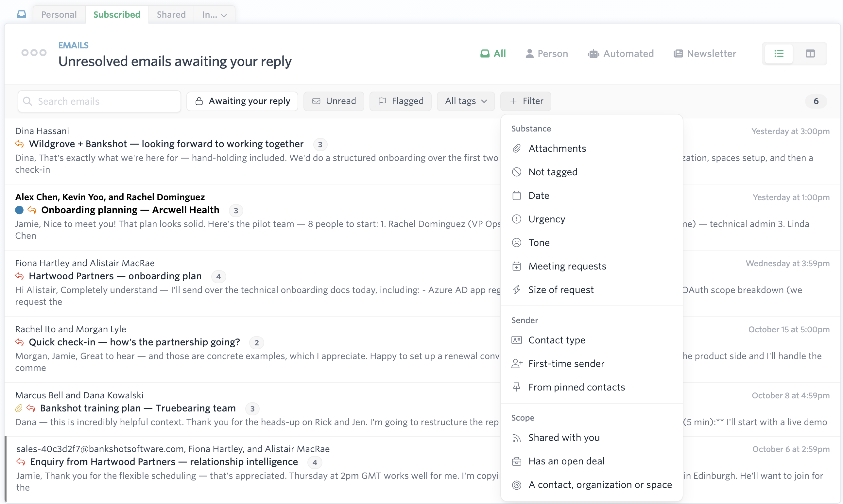Switch to the Personal tab
The image size is (843, 504).
[x=59, y=15]
